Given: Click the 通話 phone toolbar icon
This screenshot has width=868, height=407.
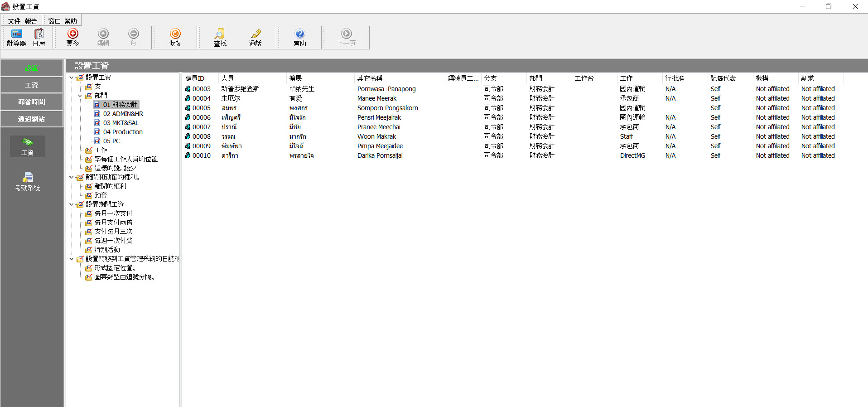Looking at the screenshot, I should click(x=256, y=34).
